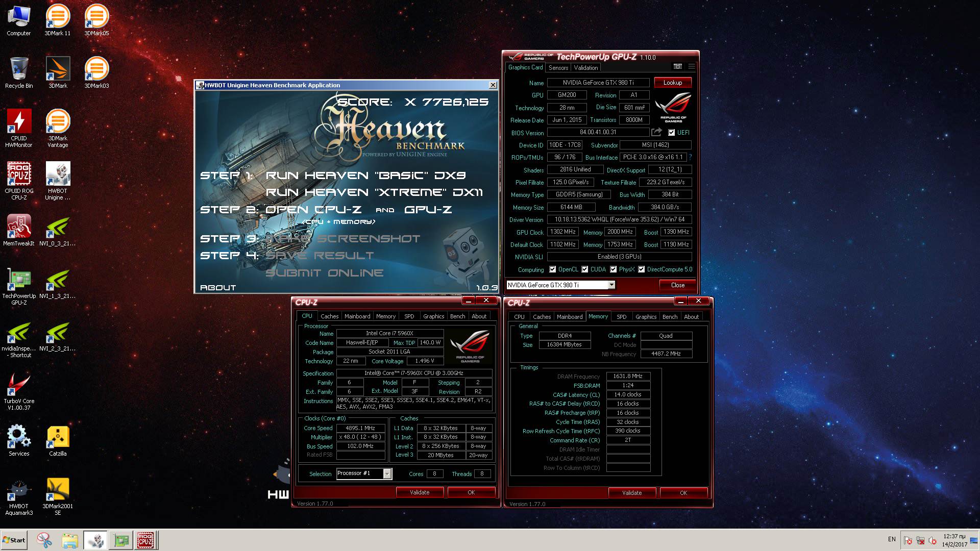Click OK in the left CPU-Z window
Viewport: 980px width, 551px height.
pyautogui.click(x=471, y=492)
